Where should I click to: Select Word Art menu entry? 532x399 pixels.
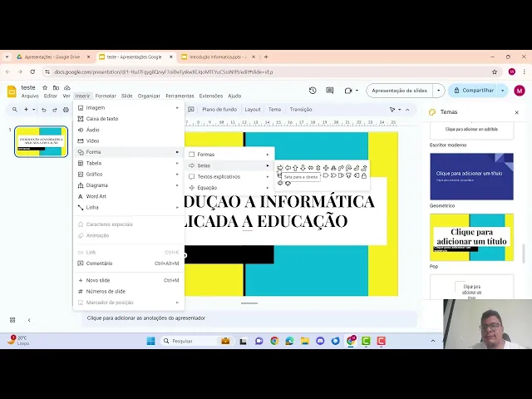coord(129,196)
